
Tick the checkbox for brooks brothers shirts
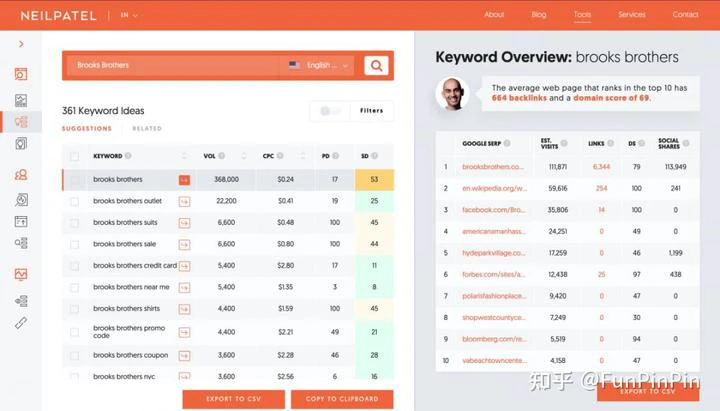coord(74,310)
